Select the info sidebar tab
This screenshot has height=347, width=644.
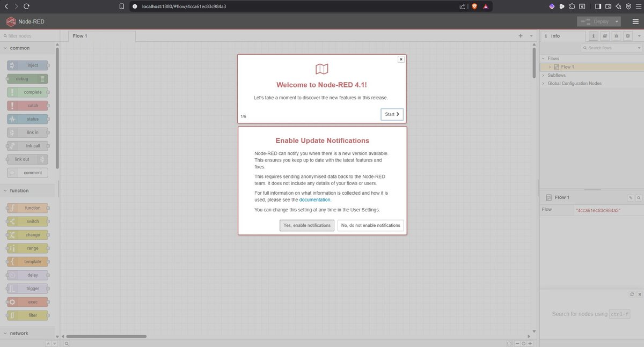[x=562, y=36]
